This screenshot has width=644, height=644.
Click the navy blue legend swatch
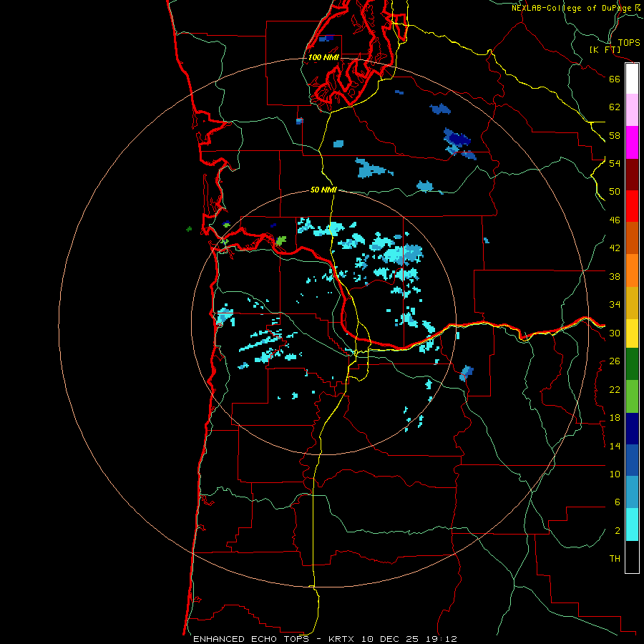[x=632, y=429]
